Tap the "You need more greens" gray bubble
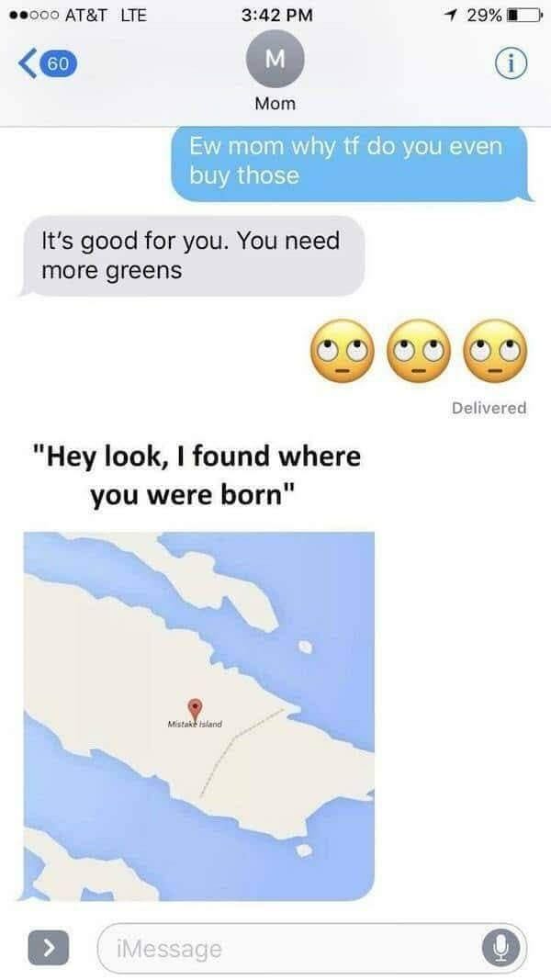The image size is (551, 980). [x=192, y=255]
